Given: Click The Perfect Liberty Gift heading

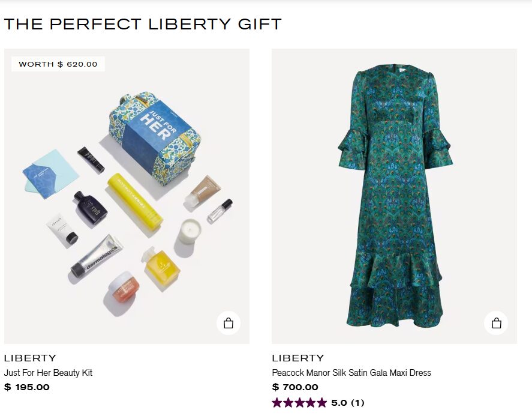Looking at the screenshot, I should tap(143, 24).
